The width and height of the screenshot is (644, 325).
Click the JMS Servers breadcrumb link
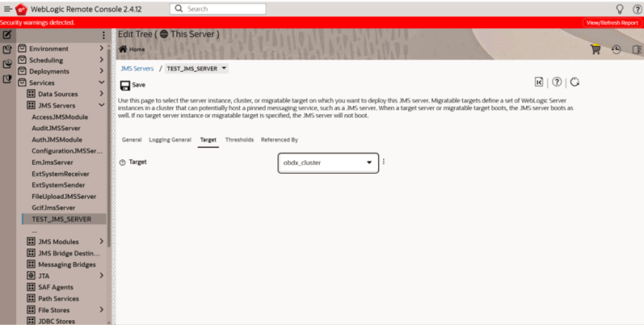point(137,69)
